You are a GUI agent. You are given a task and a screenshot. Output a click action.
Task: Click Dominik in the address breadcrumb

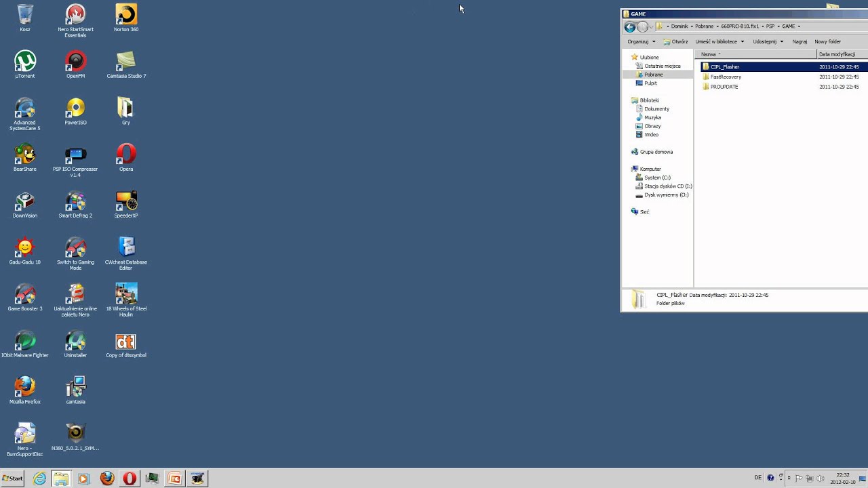(679, 26)
